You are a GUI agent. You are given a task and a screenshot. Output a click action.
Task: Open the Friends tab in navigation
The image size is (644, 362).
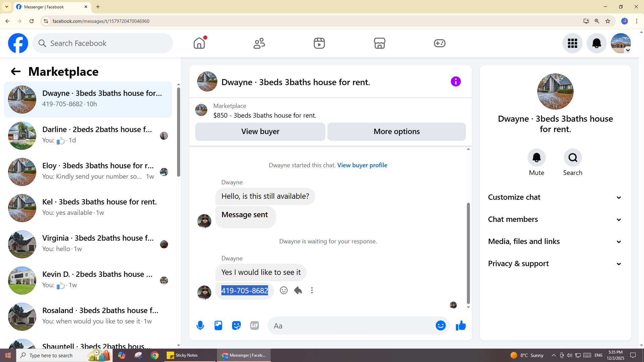point(259,43)
